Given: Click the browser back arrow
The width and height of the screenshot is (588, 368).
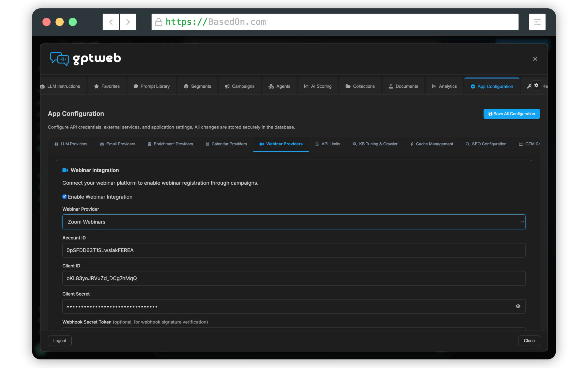Looking at the screenshot, I should click(x=111, y=22).
